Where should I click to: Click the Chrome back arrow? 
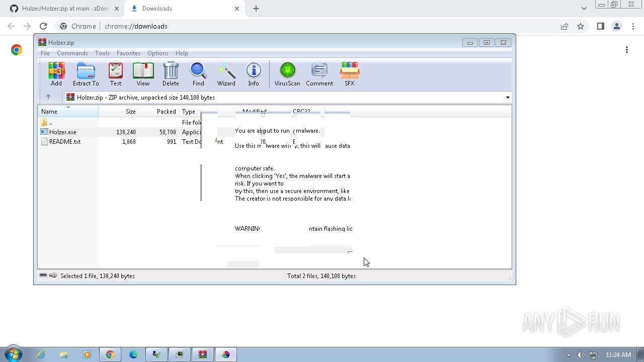point(11,26)
